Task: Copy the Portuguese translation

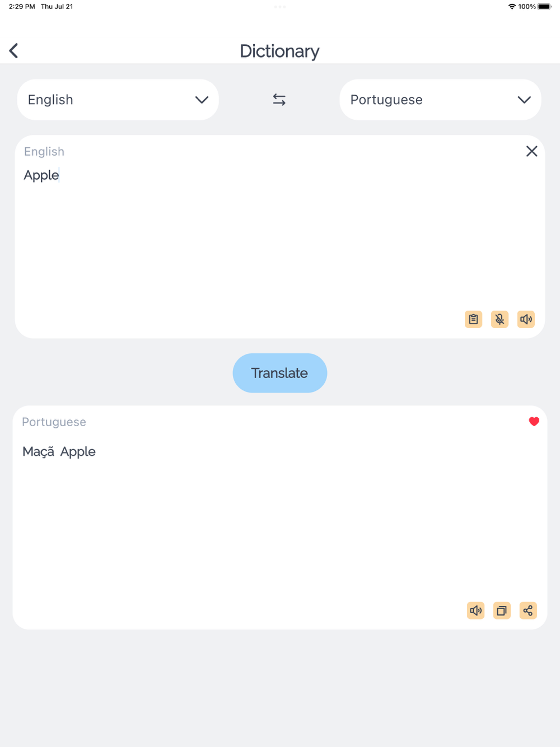Action: pyautogui.click(x=502, y=610)
